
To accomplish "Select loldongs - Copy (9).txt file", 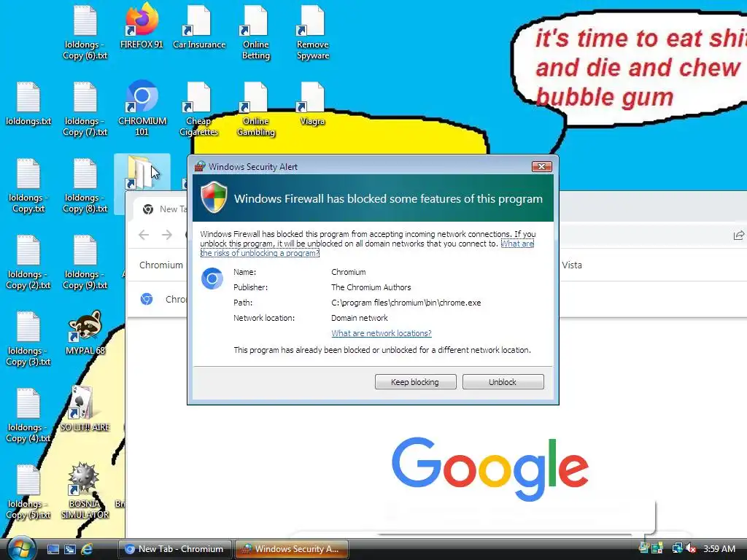I will (x=85, y=262).
